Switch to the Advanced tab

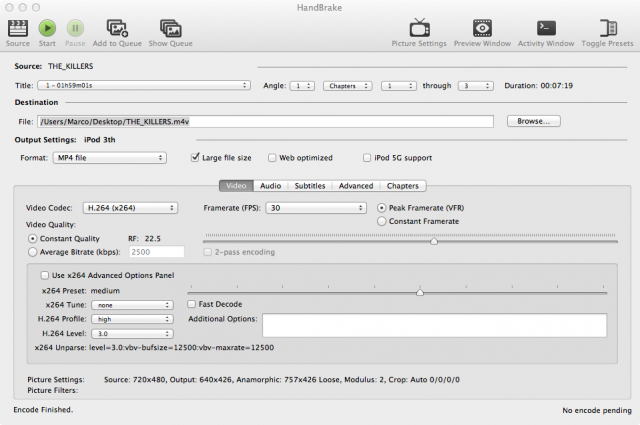point(356,186)
